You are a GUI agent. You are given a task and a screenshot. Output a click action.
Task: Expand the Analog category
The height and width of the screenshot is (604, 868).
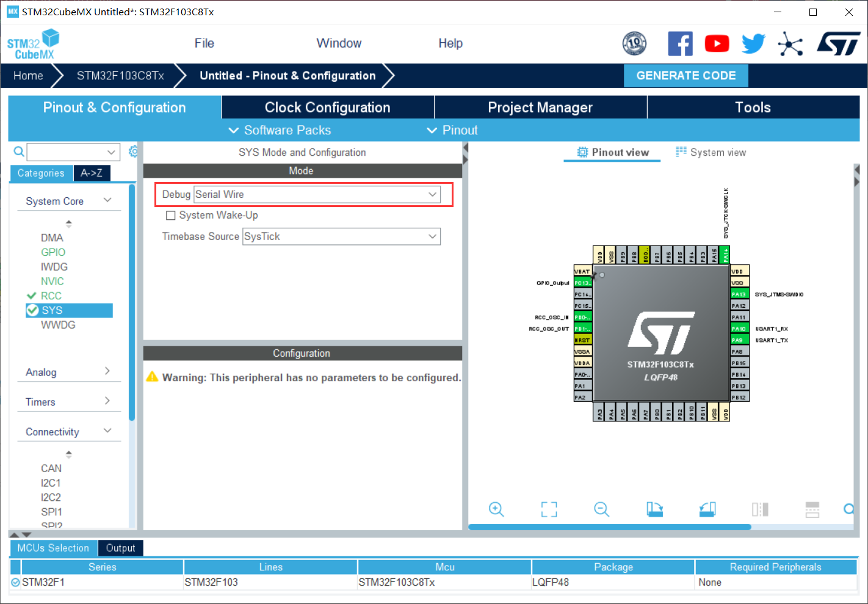[107, 371]
